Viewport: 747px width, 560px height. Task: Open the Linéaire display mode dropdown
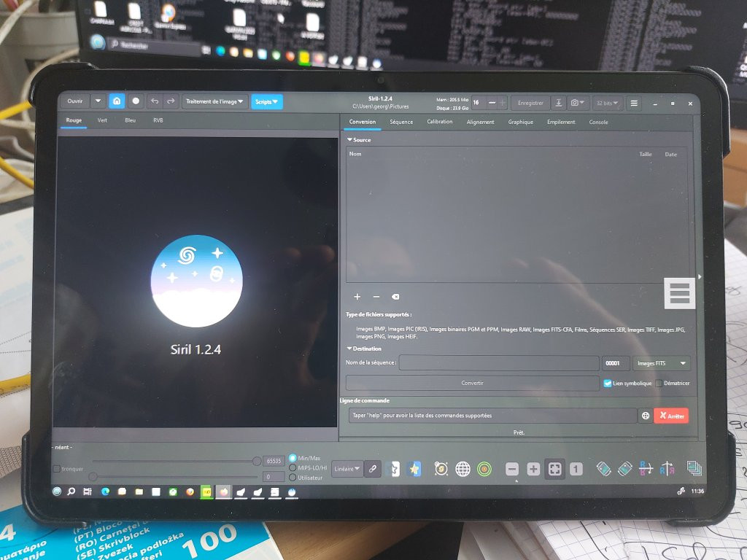tap(347, 469)
